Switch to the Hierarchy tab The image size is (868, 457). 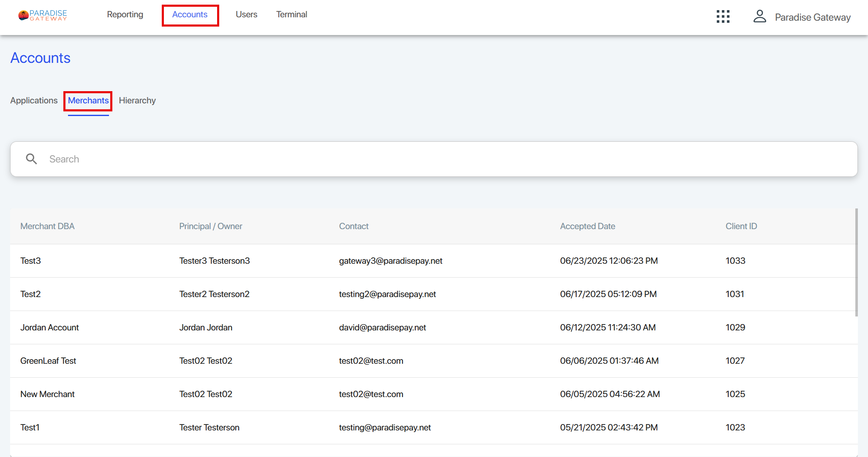pyautogui.click(x=137, y=100)
